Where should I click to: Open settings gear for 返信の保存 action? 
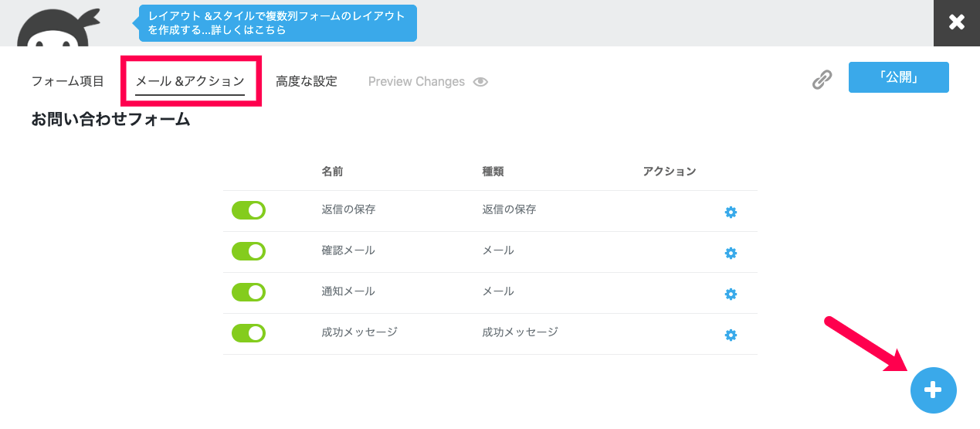point(731,212)
